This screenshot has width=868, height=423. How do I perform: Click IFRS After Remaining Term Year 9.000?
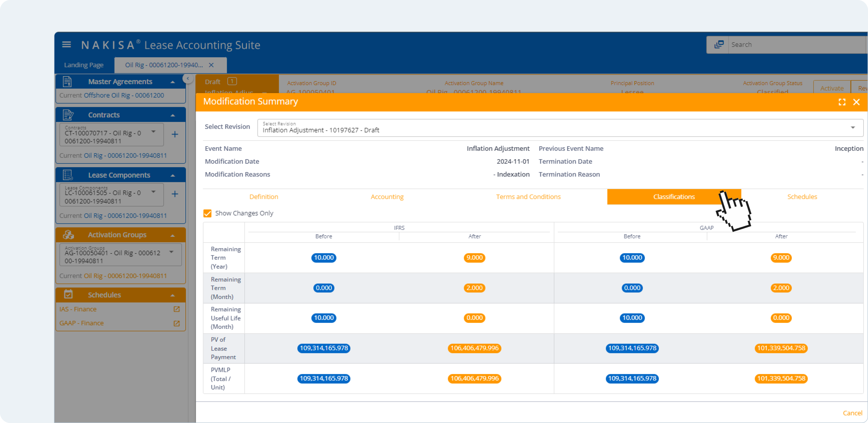474,257
